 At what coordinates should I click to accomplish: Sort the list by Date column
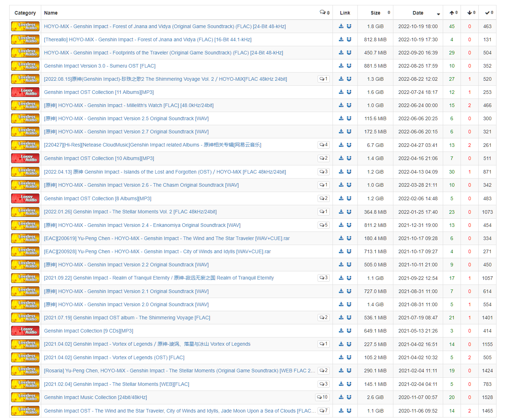pos(418,12)
